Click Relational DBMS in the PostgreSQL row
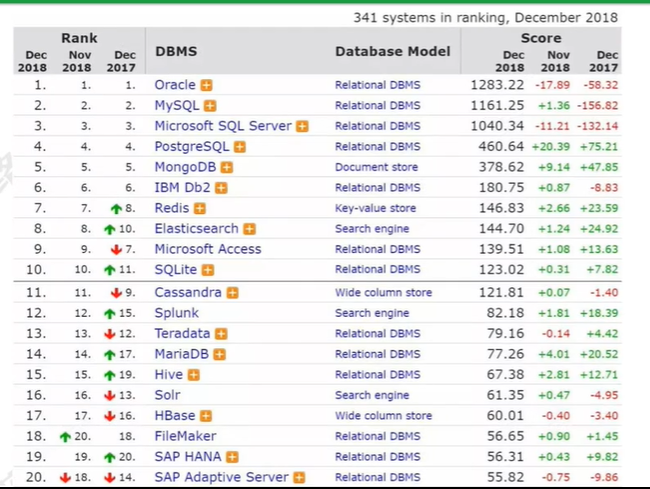Viewport: 650px width, 489px height. pos(378,147)
